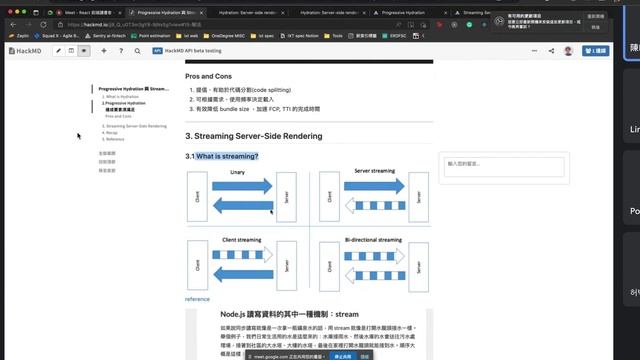Jump to 5. Reference in TOC
This screenshot has height=360, width=640.
(x=113, y=139)
